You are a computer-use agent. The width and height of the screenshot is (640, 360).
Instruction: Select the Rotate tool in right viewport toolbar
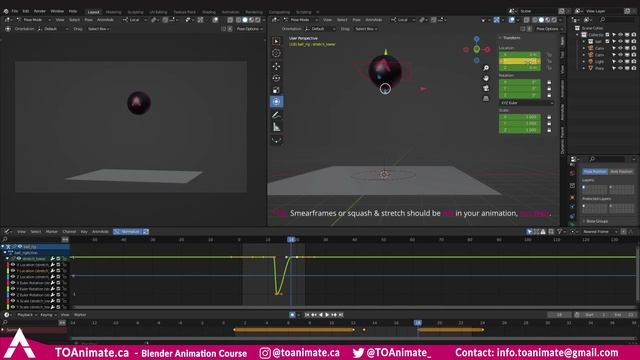(276, 78)
